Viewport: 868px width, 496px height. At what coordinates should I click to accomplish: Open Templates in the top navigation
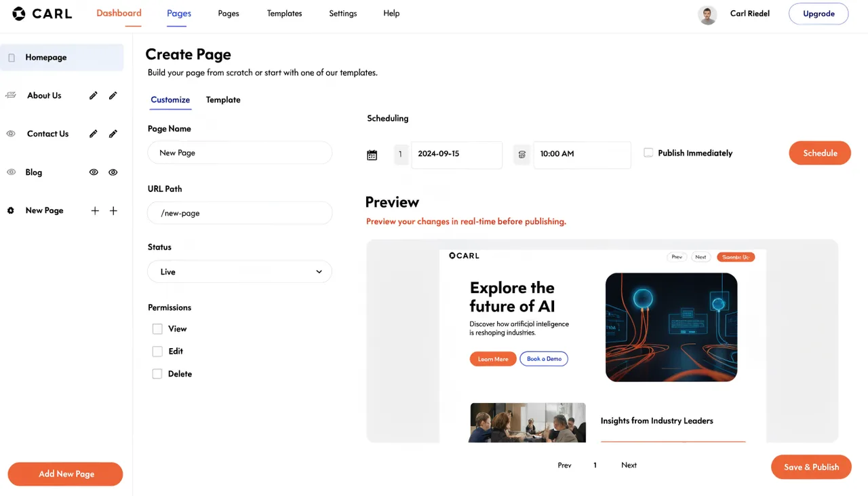[284, 13]
